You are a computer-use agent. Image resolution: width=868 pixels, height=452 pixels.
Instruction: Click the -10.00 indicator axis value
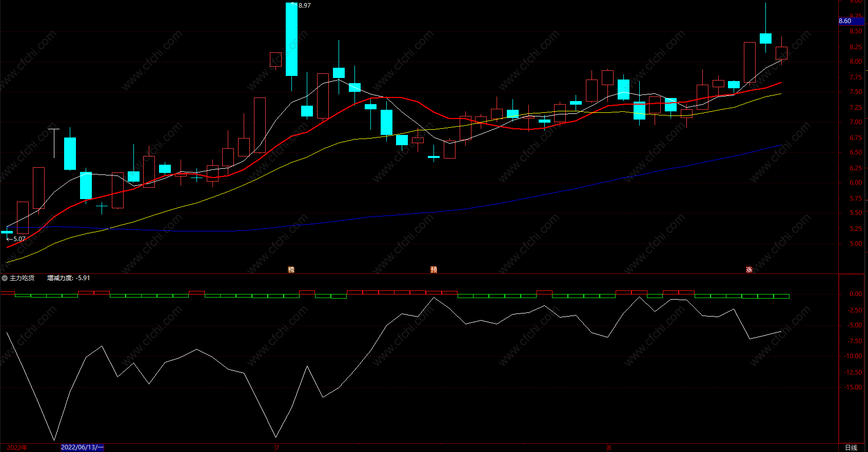pos(854,356)
